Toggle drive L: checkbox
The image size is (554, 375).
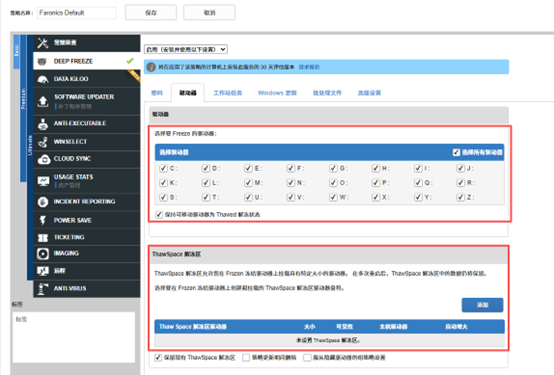(x=206, y=183)
